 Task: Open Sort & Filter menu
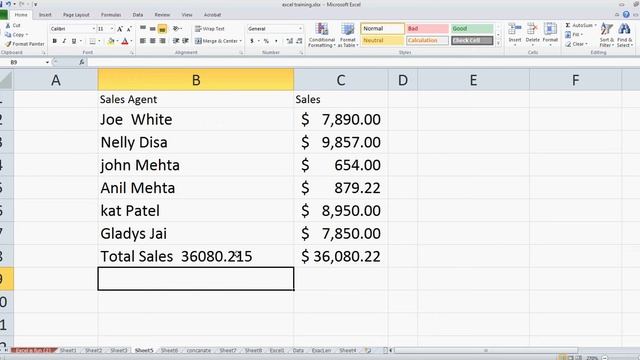607,36
